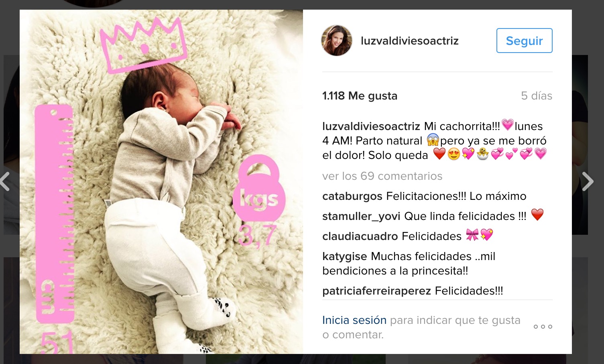Click the baby photo in the post
The width and height of the screenshot is (604, 364).
coord(161,182)
